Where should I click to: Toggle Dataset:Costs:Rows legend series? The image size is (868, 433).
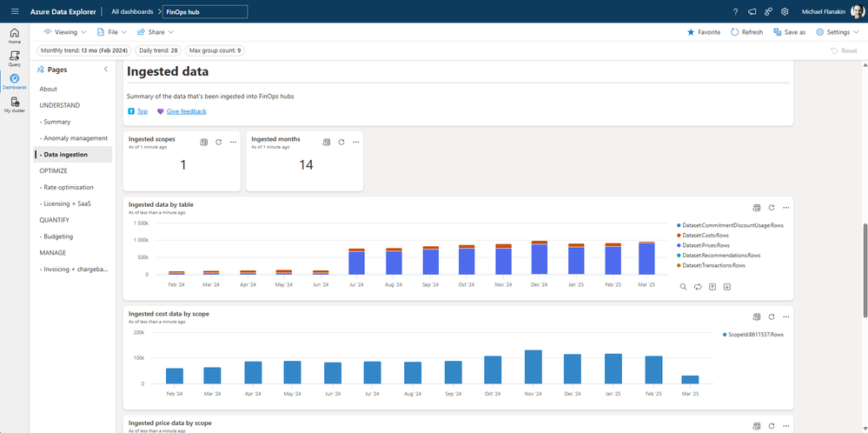pos(705,236)
